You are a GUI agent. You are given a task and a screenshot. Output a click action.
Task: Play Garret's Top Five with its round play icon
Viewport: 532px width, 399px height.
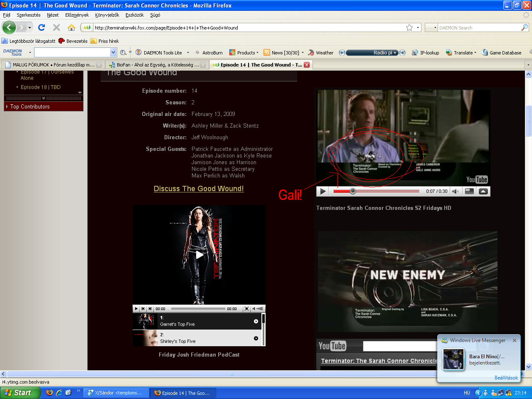click(x=256, y=321)
